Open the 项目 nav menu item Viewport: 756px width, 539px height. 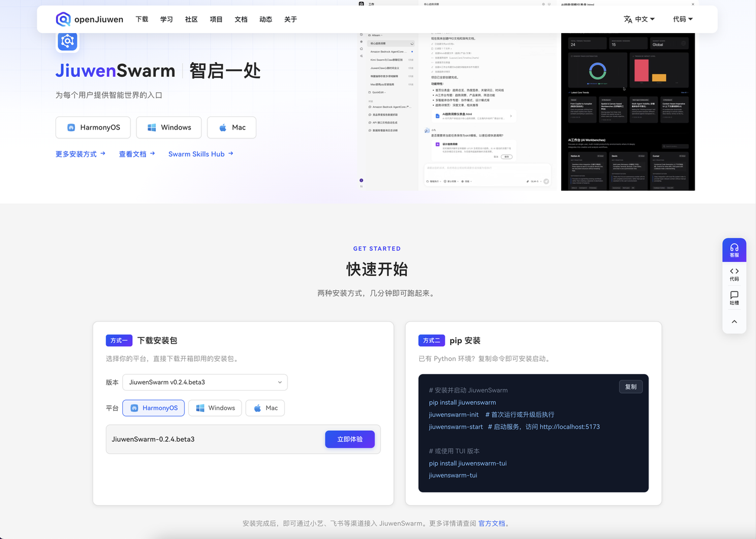(216, 20)
